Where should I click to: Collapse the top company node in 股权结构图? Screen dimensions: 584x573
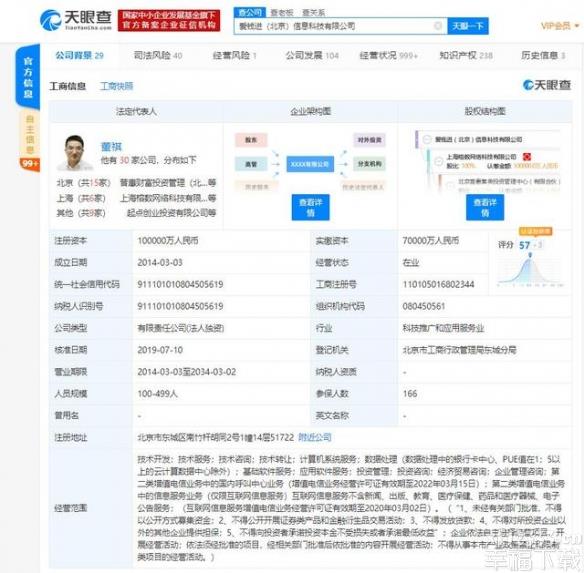[427, 139]
